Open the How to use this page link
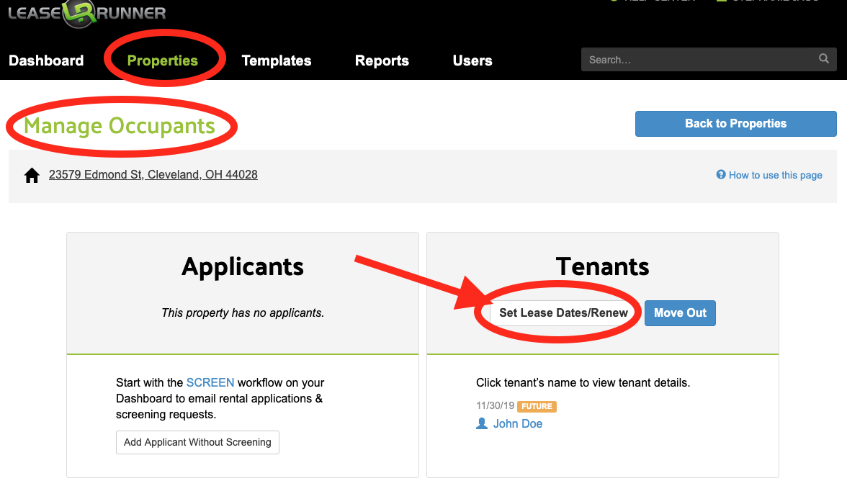This screenshot has height=504, width=847. [775, 175]
